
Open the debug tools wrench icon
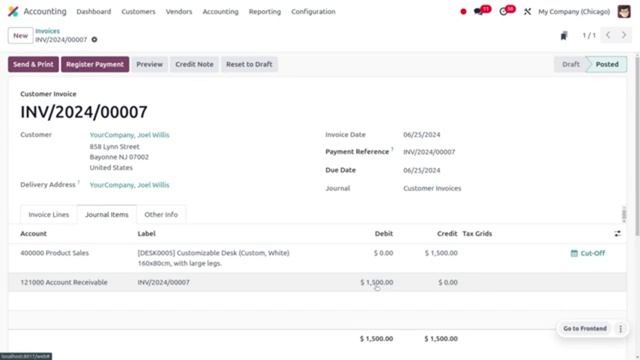click(x=527, y=12)
